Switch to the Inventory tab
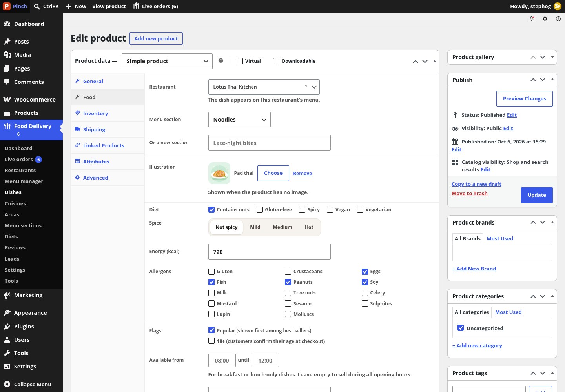 coord(108,113)
